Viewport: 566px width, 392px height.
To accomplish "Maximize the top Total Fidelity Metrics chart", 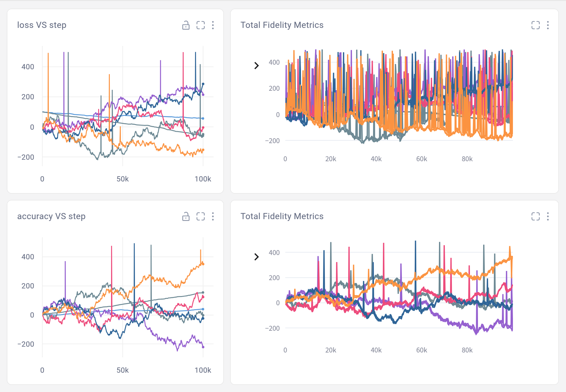I will click(535, 25).
